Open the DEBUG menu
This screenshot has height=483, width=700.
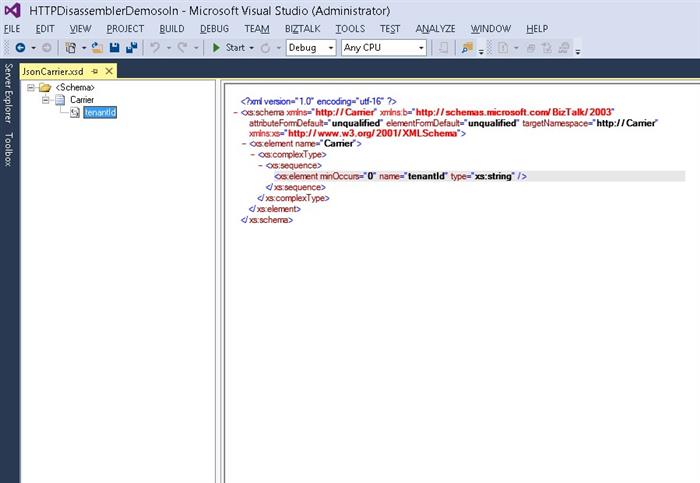[x=214, y=29]
